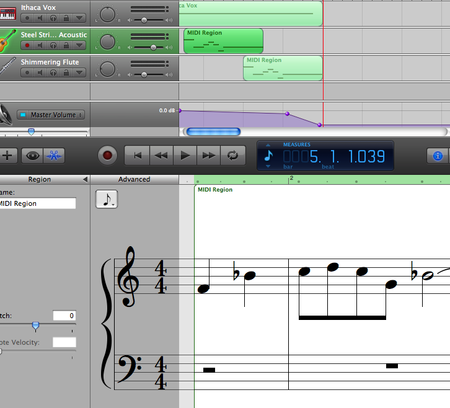The width and height of the screenshot is (450, 408).
Task: Click the Pitch slider handle
Action: [35, 325]
